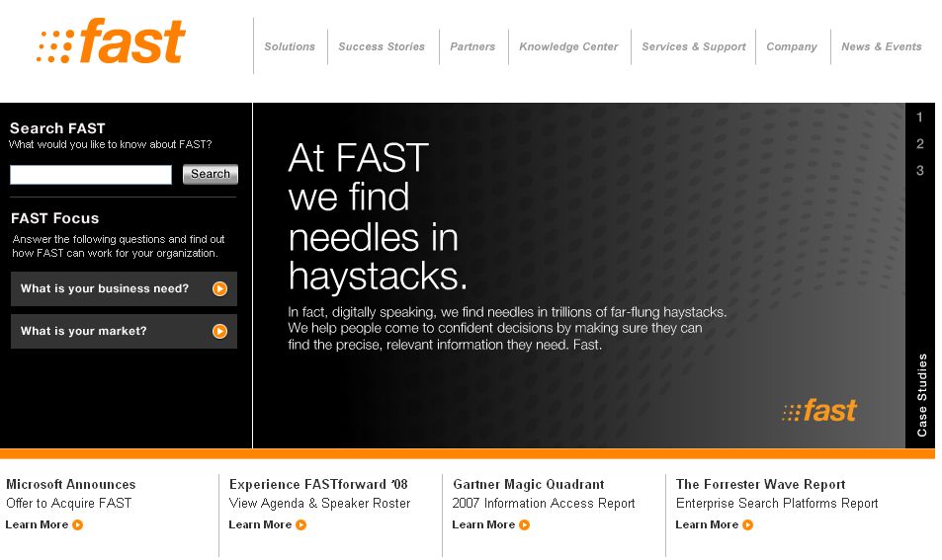The width and height of the screenshot is (942, 560).
Task: Click the 'Microsoft Announces' headline
Action: 71,484
